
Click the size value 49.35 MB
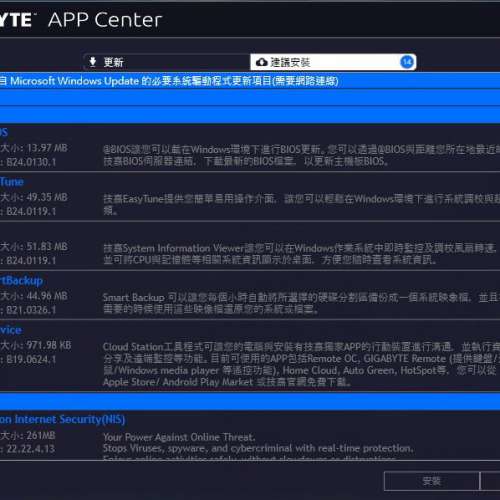[x=47, y=197]
